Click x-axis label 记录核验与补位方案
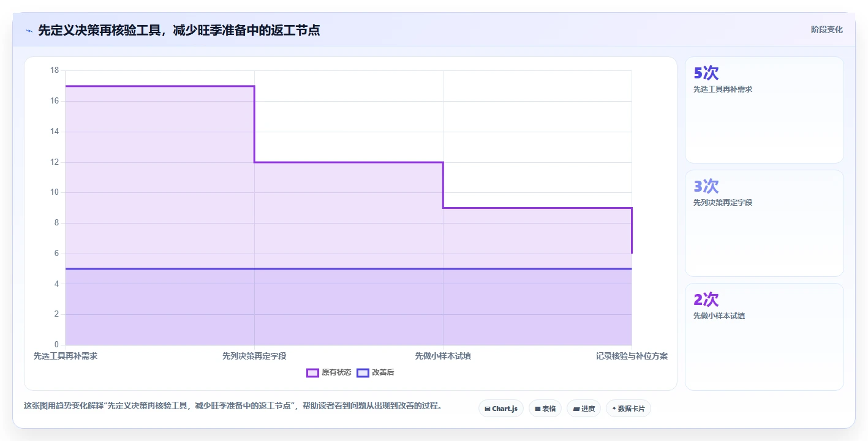The width and height of the screenshot is (868, 441). (632, 356)
